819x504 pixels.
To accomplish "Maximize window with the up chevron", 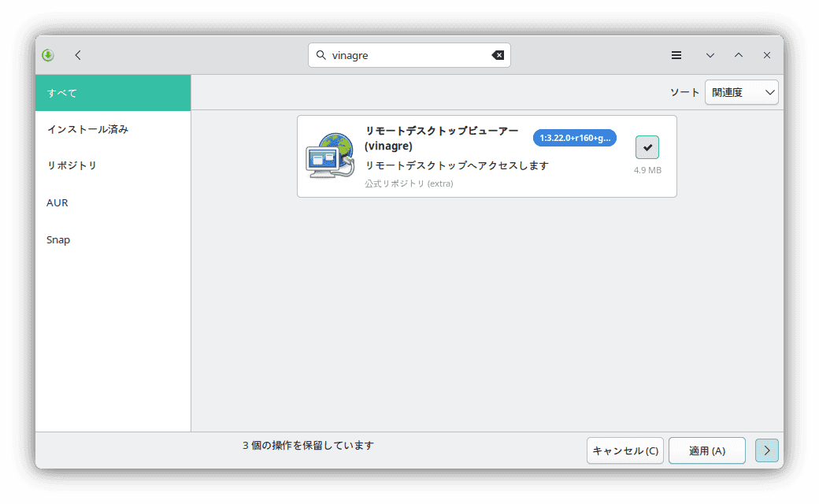I will 739,55.
